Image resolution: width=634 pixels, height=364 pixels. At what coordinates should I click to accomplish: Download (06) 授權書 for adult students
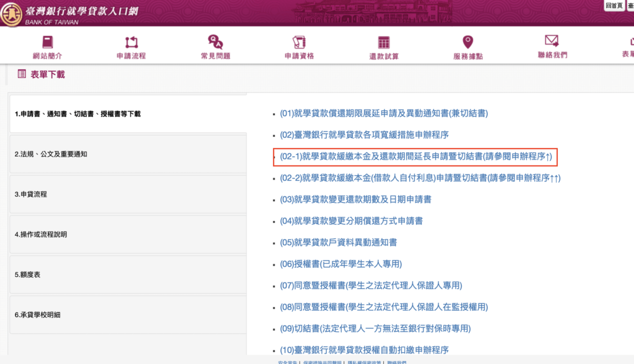tap(341, 264)
